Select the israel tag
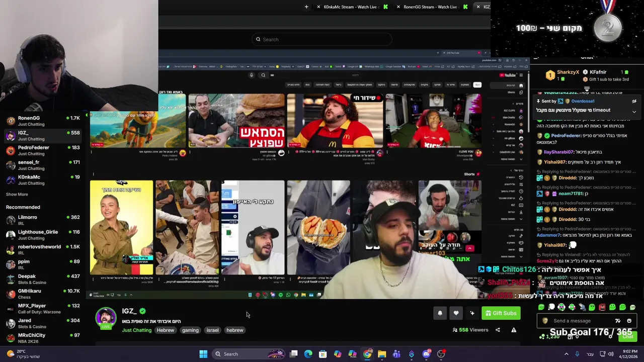 (x=212, y=330)
